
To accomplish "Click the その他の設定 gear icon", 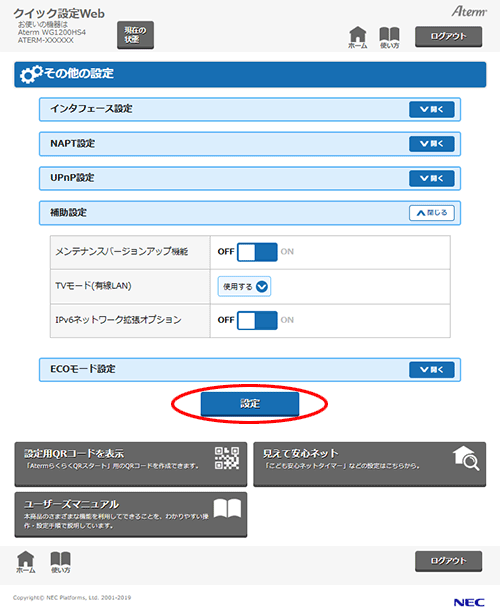I will point(31,74).
